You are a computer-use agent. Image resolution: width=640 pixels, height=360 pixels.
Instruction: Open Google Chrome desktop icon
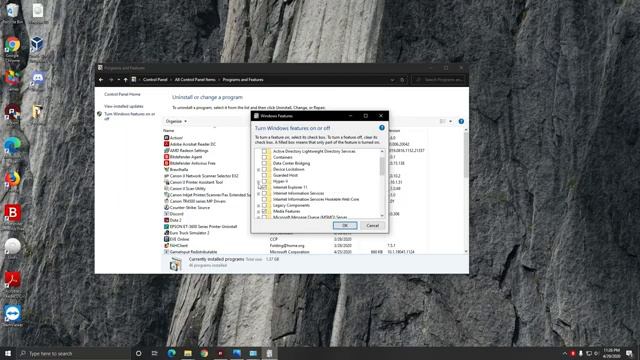12,48
